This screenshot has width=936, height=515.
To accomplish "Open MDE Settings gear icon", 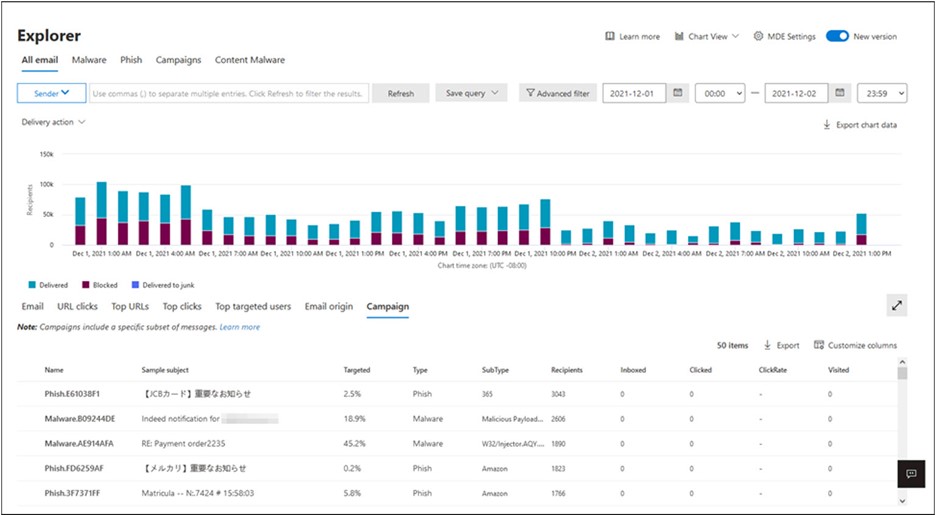I will (x=758, y=37).
